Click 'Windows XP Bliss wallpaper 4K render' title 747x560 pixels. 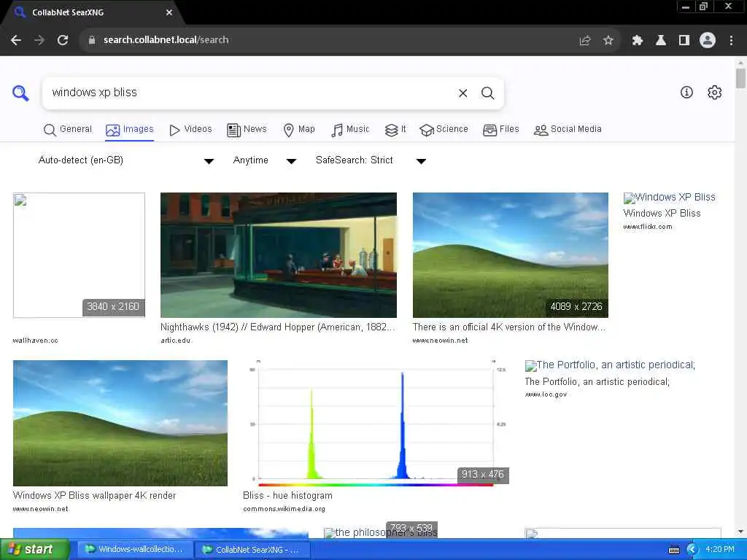tap(94, 496)
